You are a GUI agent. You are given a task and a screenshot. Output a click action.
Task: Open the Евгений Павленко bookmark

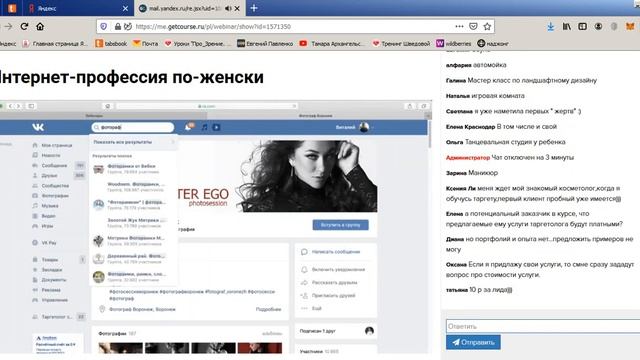coord(265,43)
